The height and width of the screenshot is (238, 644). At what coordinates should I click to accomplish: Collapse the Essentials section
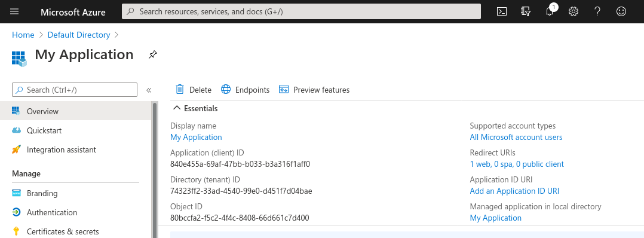coord(177,108)
